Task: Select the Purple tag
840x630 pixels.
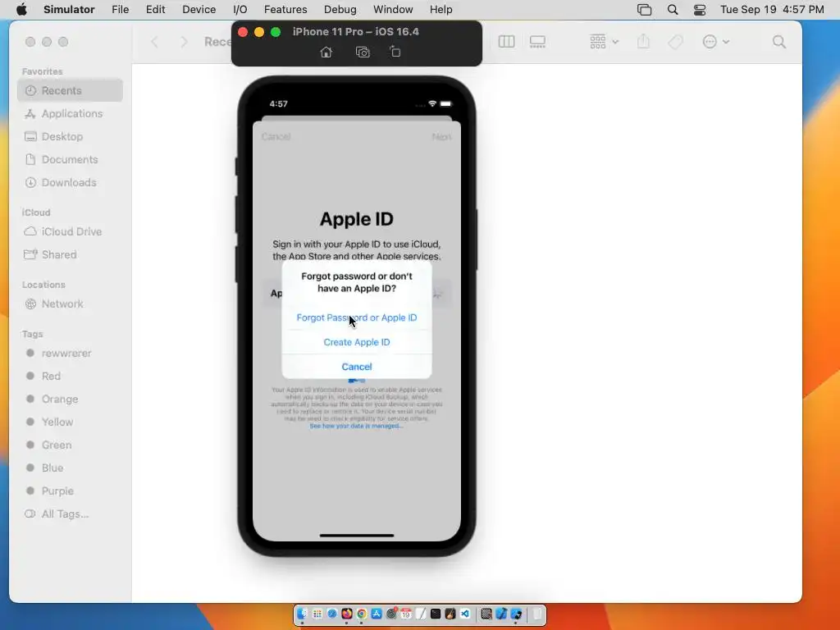Action: 71,491
